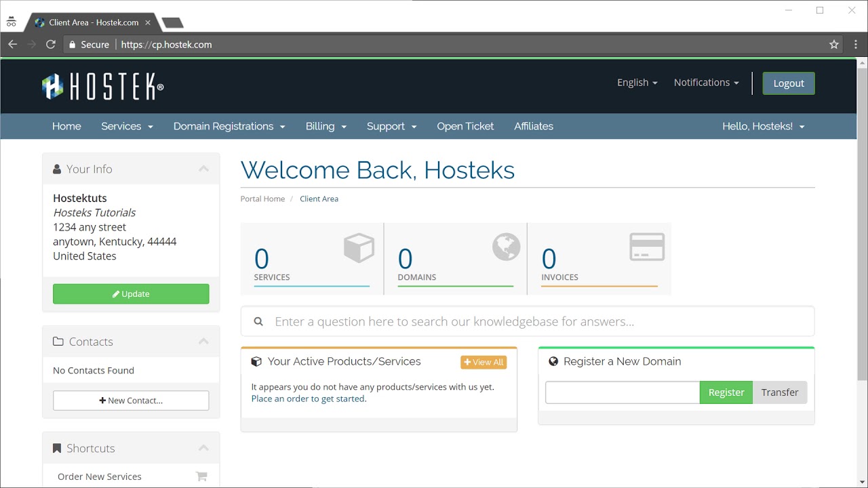The width and height of the screenshot is (868, 488).
Task: Open the 0 Domains stat tile
Action: pyautogui.click(x=456, y=259)
